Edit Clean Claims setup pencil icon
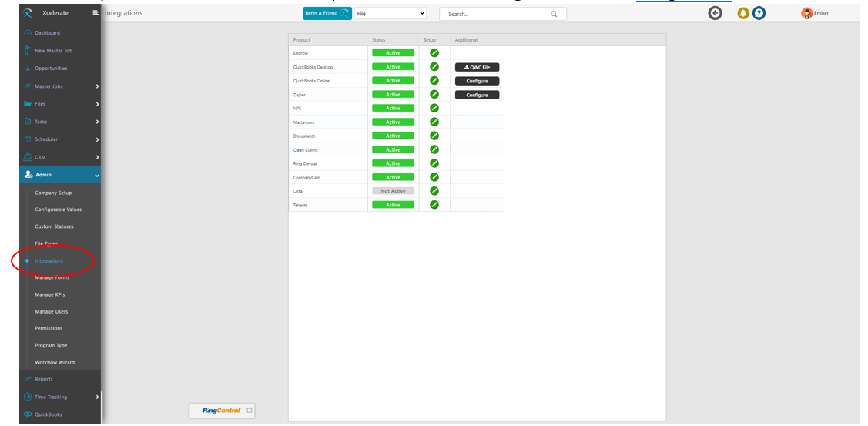 pyautogui.click(x=434, y=149)
